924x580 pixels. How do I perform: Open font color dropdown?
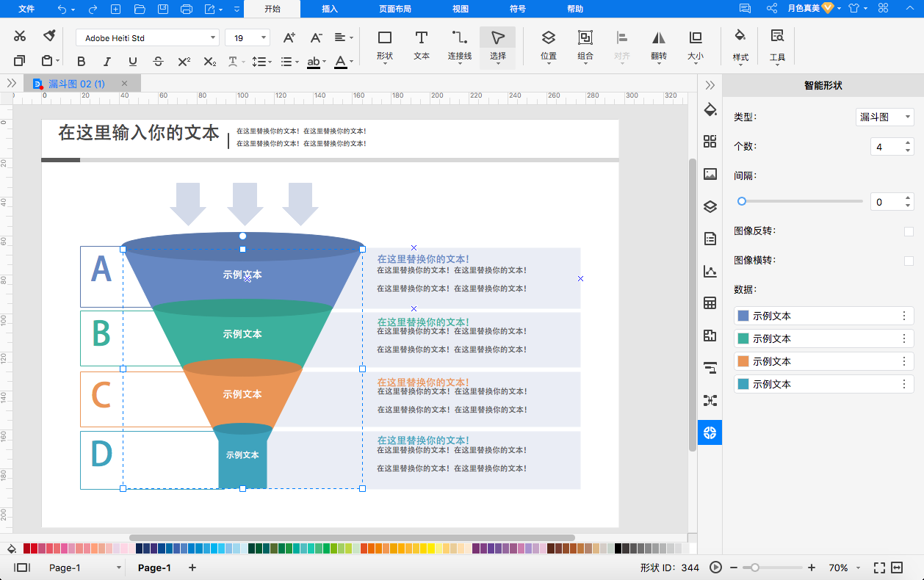[344, 62]
